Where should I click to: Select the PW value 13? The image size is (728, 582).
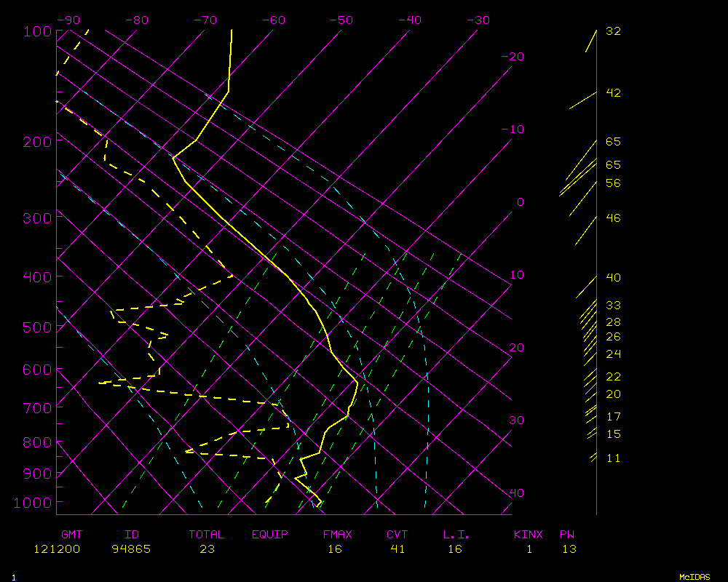(x=569, y=549)
